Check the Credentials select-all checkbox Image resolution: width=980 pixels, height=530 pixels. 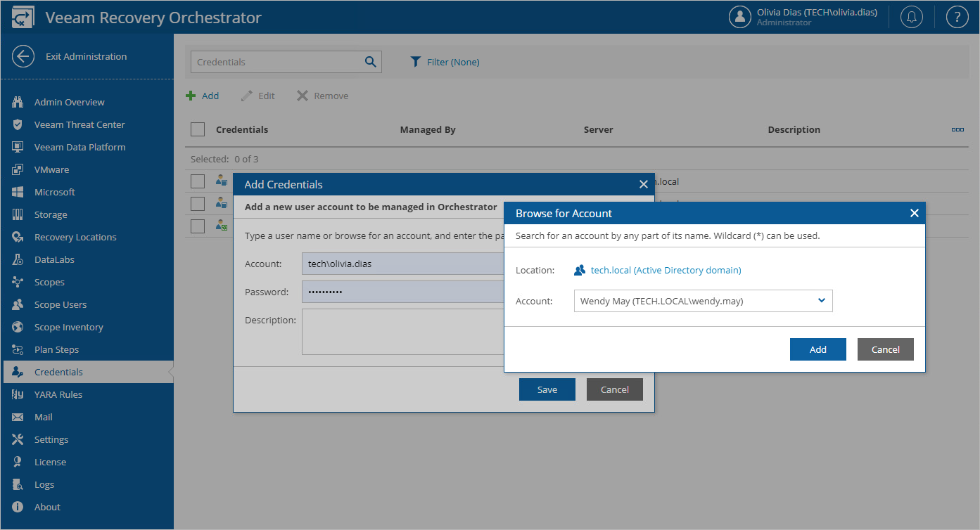pyautogui.click(x=198, y=129)
